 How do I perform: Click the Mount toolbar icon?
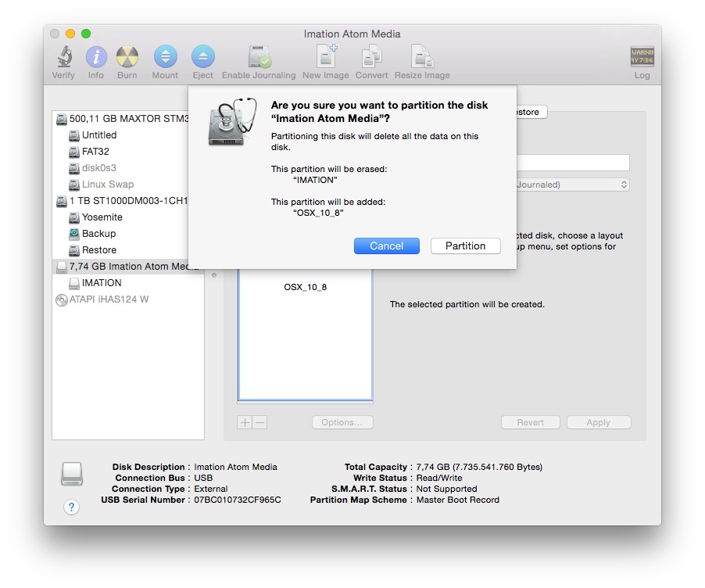165,58
